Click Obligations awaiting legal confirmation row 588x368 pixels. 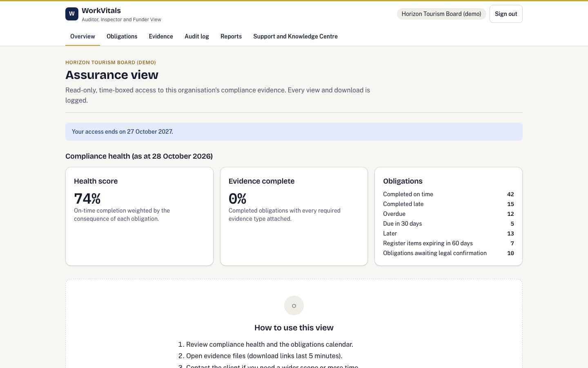pos(448,253)
